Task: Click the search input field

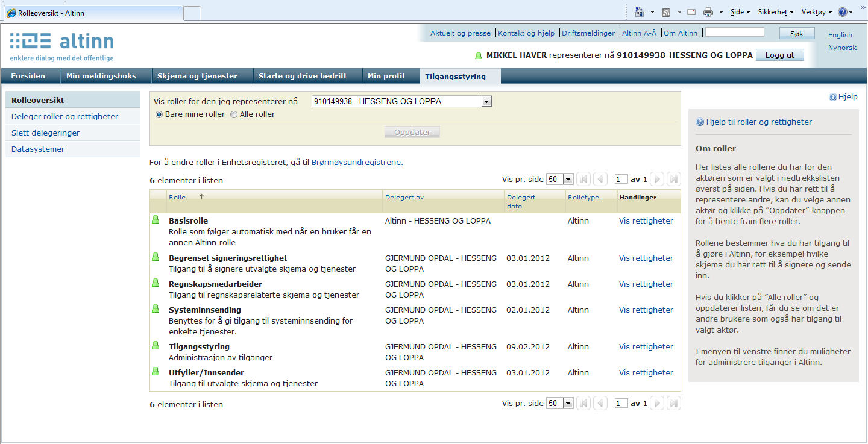Action: pyautogui.click(x=735, y=32)
